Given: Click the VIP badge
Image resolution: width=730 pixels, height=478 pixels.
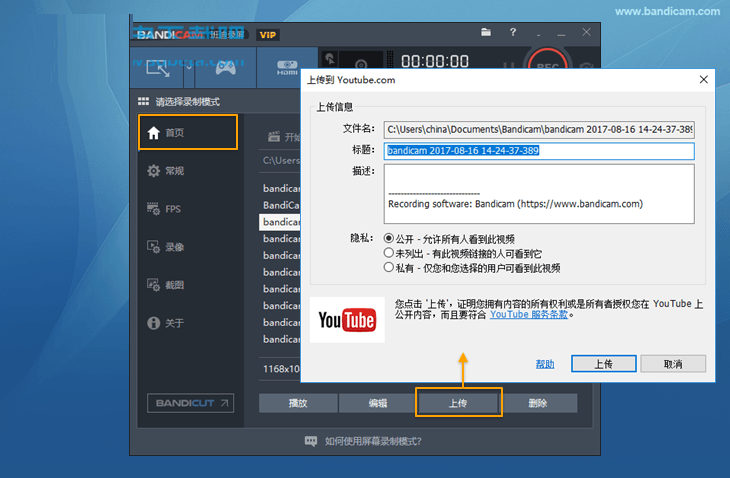Looking at the screenshot, I should point(268,35).
